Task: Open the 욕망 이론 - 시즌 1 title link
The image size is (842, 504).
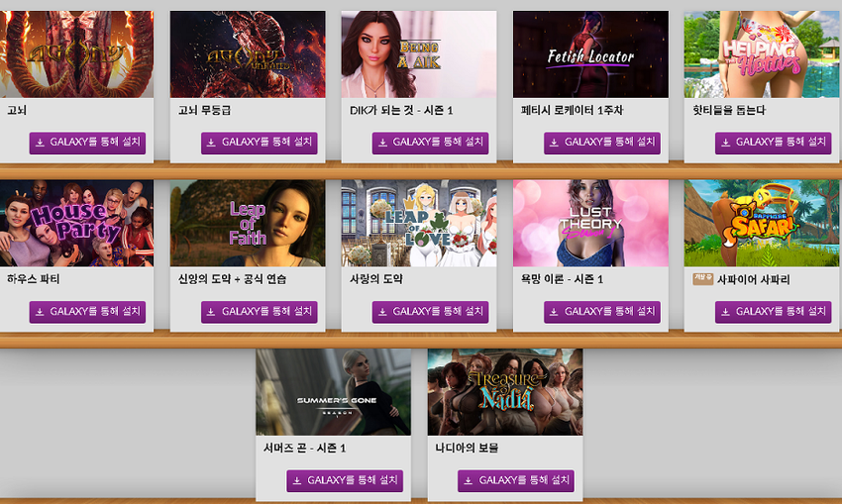Action: click(562, 279)
